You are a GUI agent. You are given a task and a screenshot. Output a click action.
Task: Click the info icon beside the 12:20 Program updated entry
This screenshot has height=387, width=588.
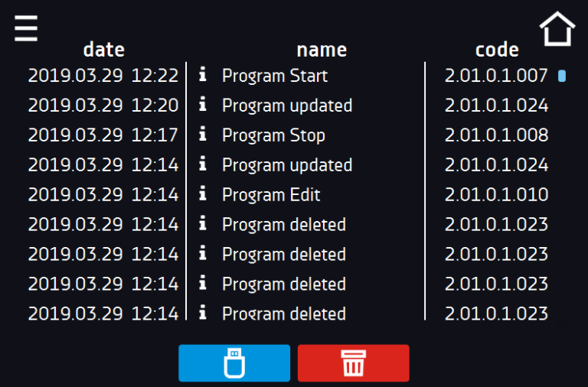click(x=202, y=104)
